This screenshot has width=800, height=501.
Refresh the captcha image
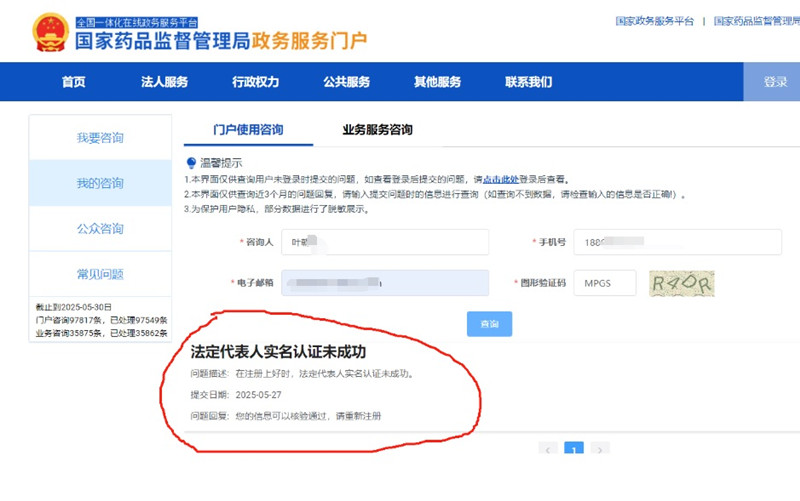pyautogui.click(x=682, y=283)
